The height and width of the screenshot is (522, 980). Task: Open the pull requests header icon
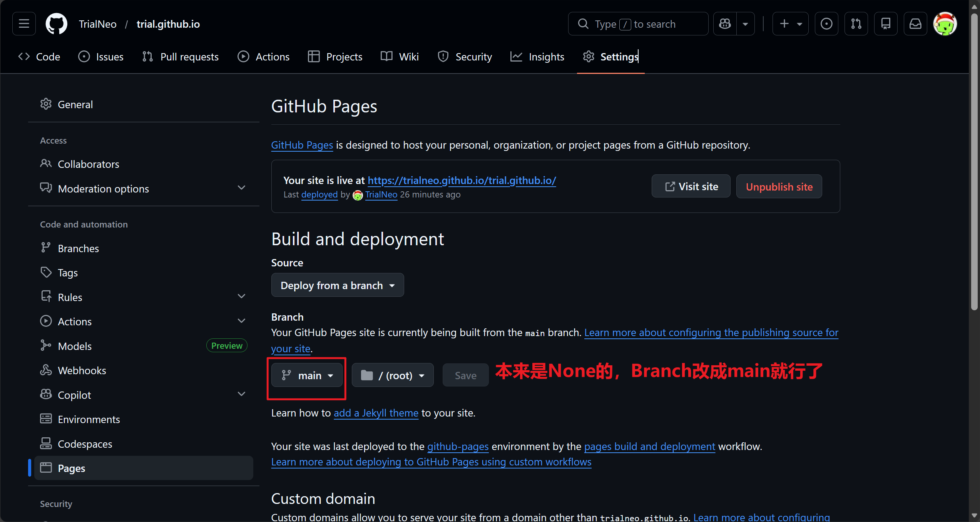[x=856, y=24]
